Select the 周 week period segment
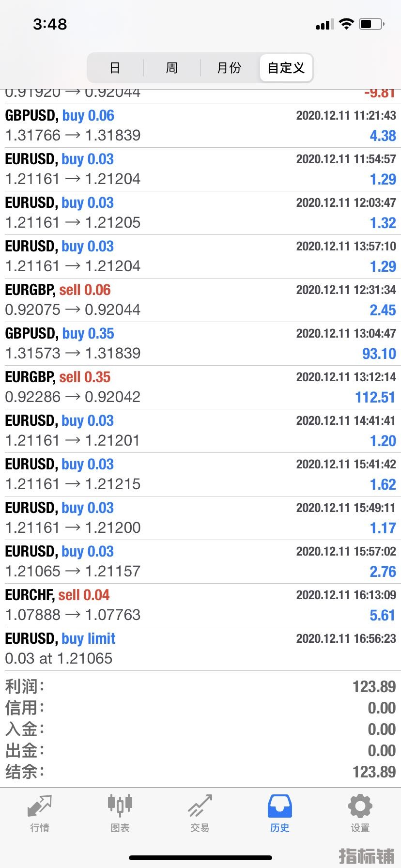 pos(172,68)
